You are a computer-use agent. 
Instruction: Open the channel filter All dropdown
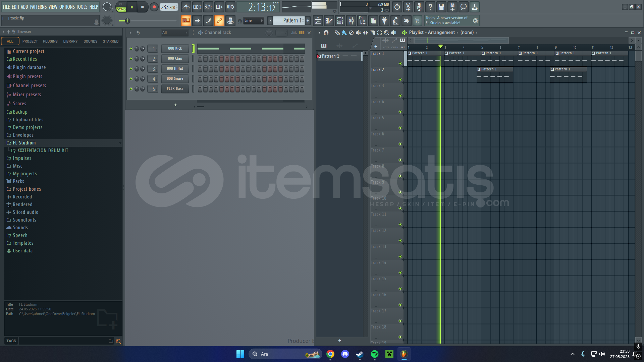174,33
